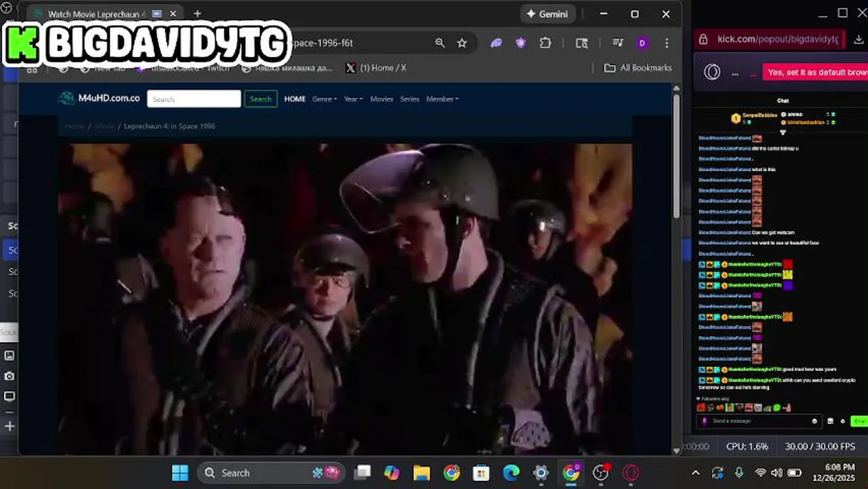Click the page vertical scrollbar in Chrome
868x489 pixels.
coord(676,156)
